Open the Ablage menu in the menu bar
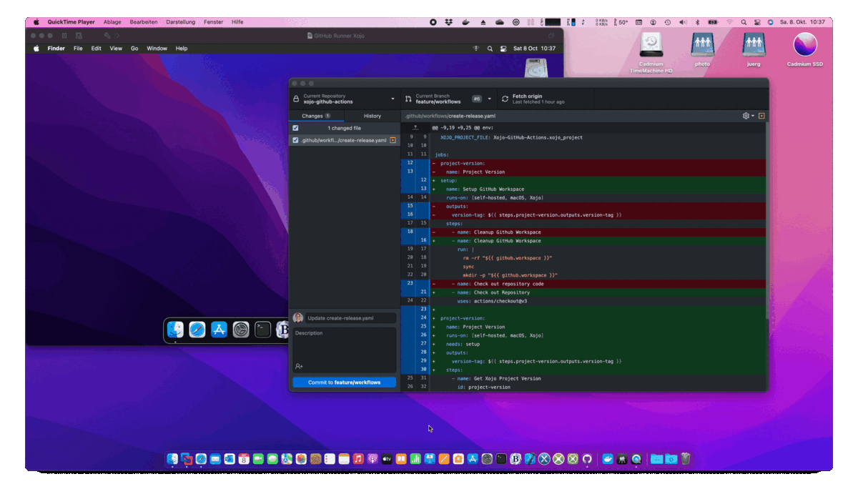858x504 pixels. [x=112, y=22]
